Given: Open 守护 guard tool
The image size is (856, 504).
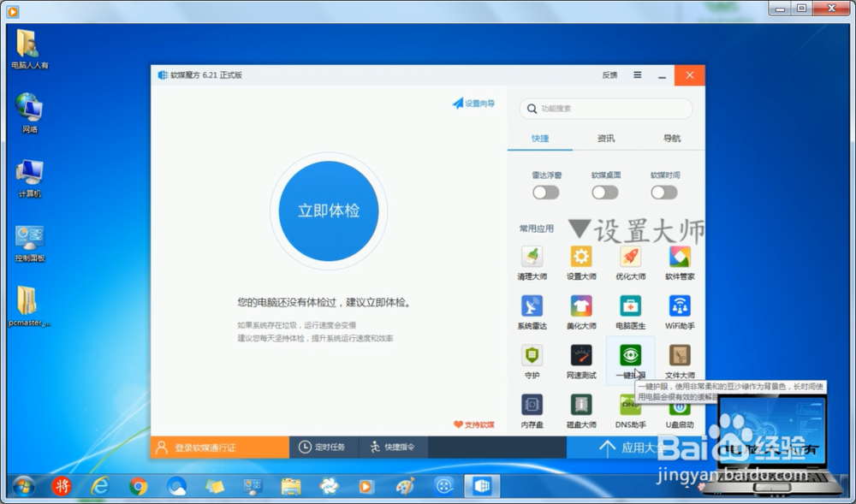Looking at the screenshot, I should click(x=532, y=362).
